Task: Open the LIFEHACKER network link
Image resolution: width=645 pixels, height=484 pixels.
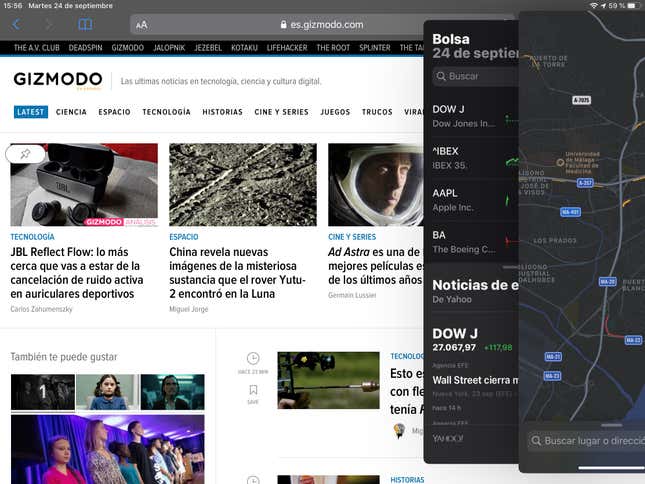Action: pos(287,48)
